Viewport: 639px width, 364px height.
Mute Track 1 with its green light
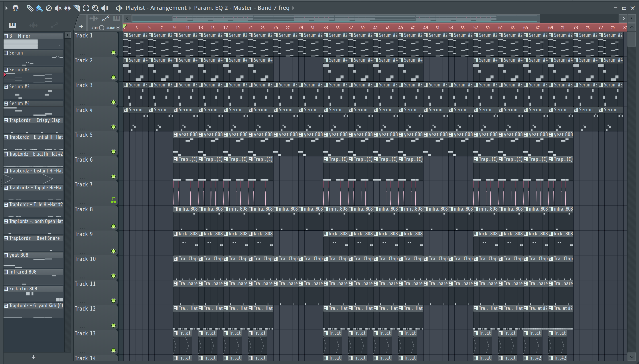coord(114,53)
